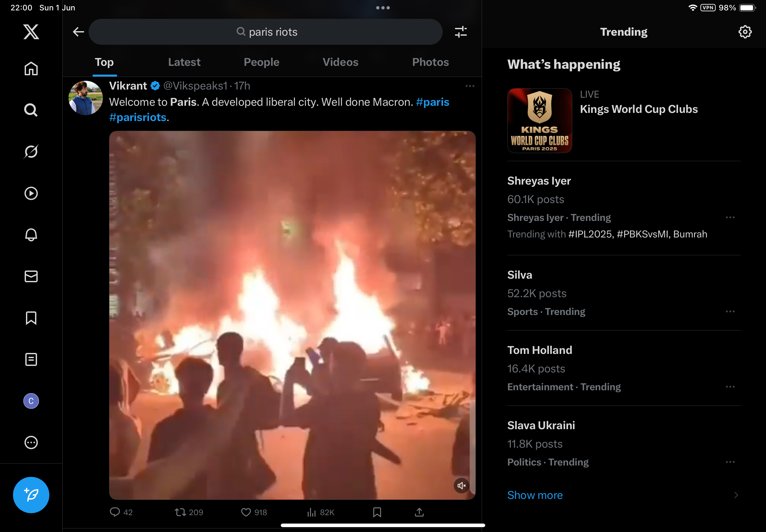Tap the status bar clock 22:00
Viewport: 766px width, 532px height.
[x=21, y=8]
